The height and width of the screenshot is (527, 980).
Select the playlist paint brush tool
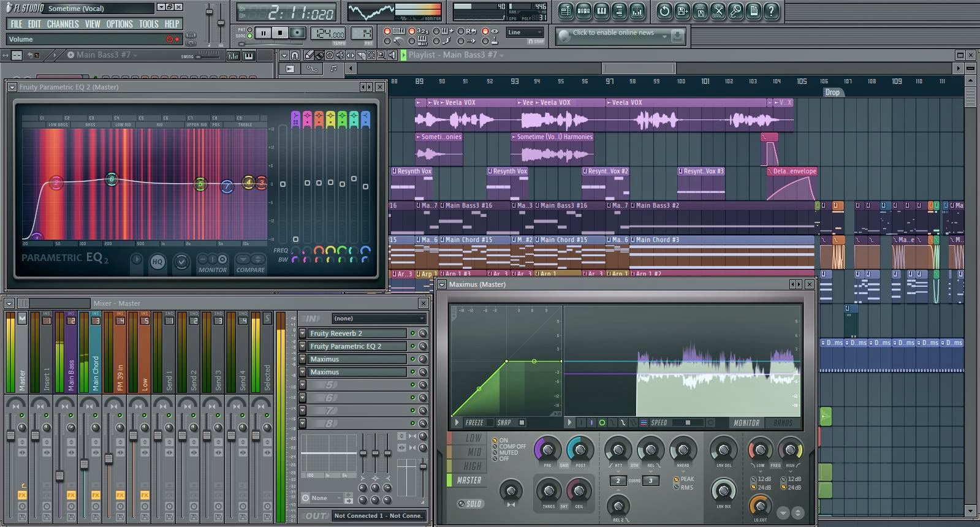(x=319, y=55)
